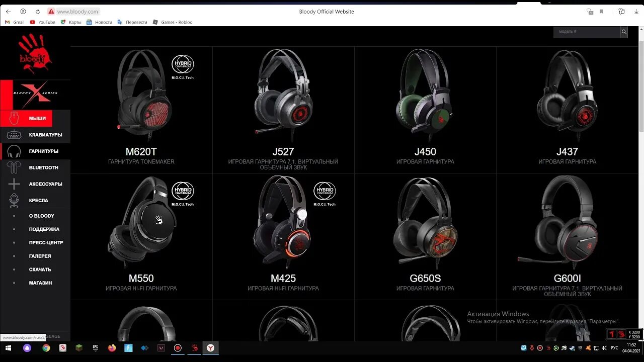
Task: Click the mouse icon in sidebar
Action: [x=14, y=119]
